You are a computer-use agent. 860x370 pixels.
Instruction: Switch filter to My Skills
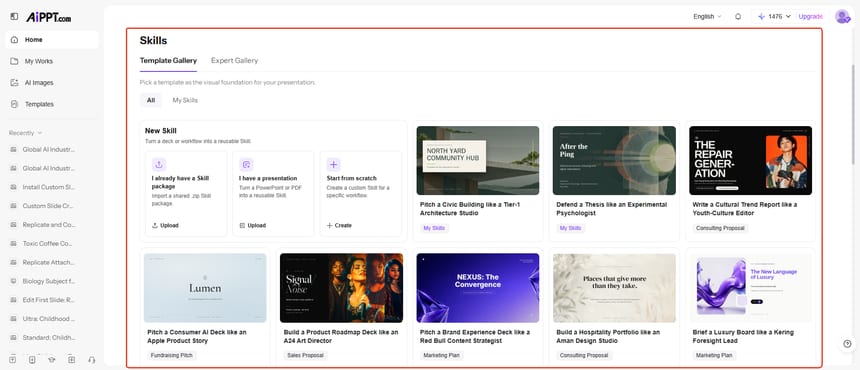click(x=185, y=100)
